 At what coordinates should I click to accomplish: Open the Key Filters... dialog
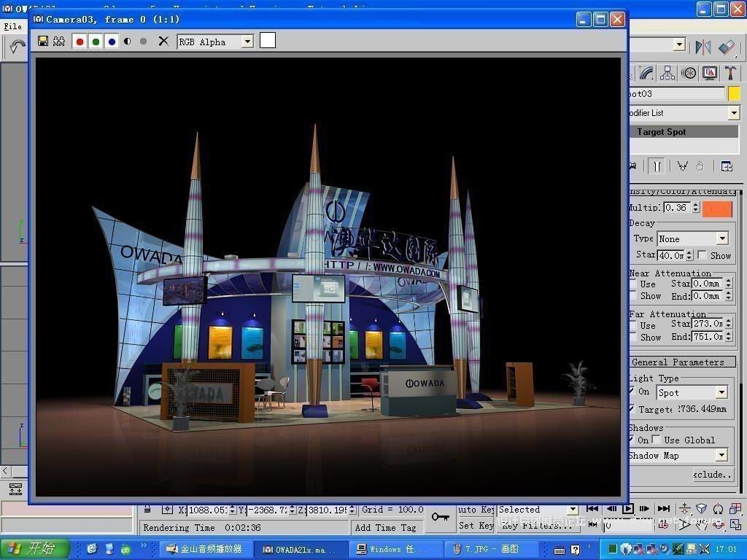point(538,525)
